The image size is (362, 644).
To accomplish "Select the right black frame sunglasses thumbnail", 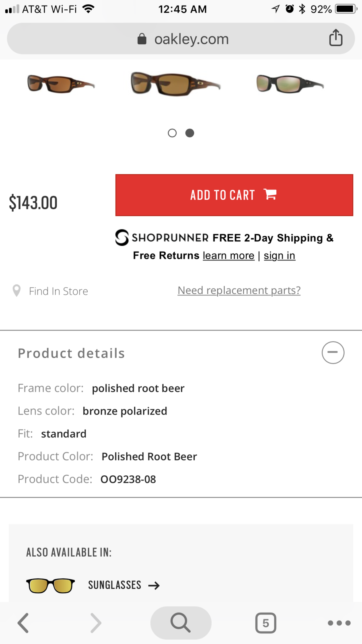I will pyautogui.click(x=290, y=84).
